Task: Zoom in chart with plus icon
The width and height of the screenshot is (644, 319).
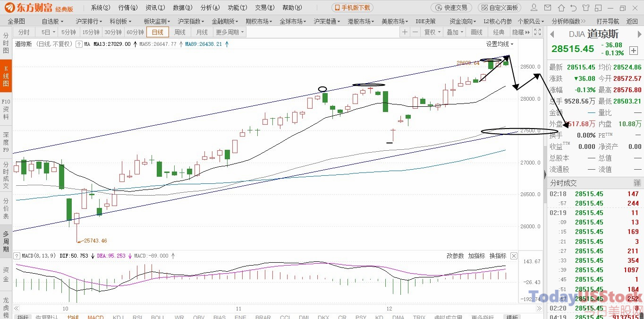Action: (x=405, y=32)
